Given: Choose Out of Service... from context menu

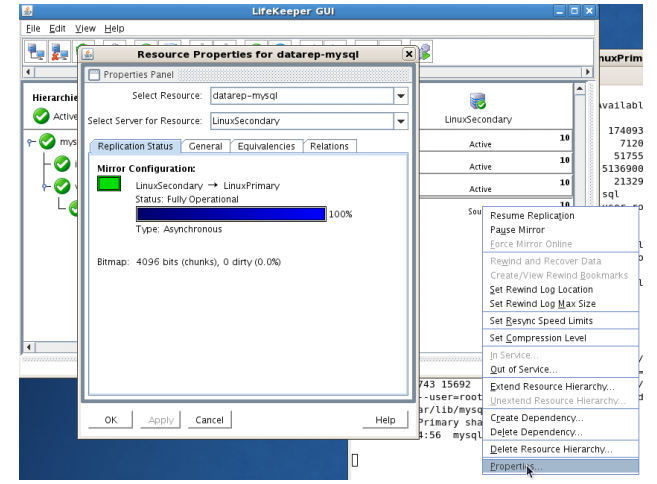Looking at the screenshot, I should click(560, 370).
